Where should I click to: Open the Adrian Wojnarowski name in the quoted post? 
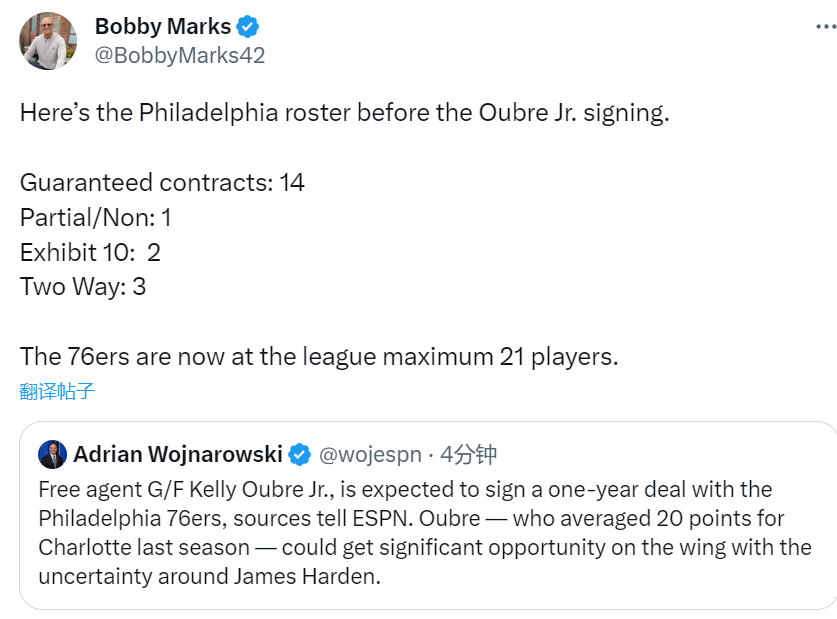click(x=177, y=455)
